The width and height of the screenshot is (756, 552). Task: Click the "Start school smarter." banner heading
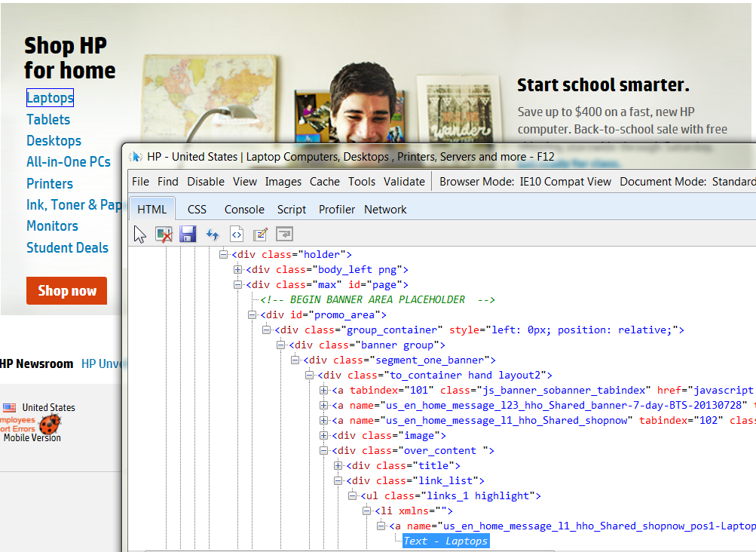[603, 85]
